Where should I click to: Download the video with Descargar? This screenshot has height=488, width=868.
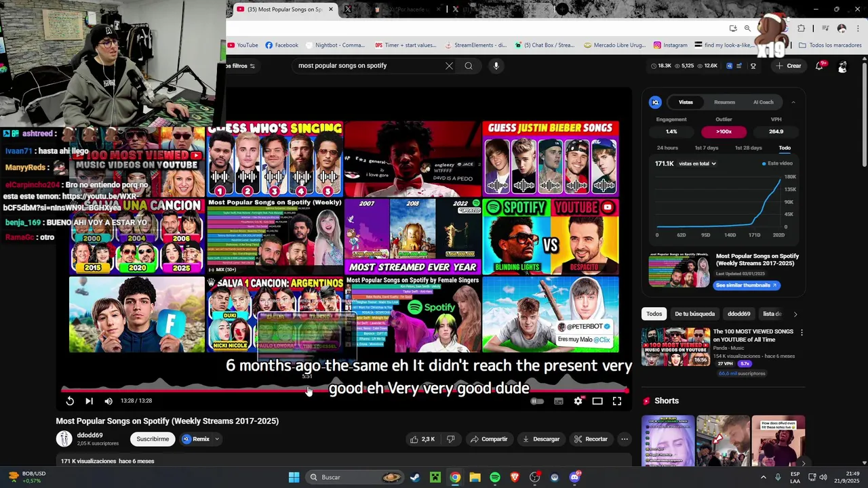coord(541,439)
